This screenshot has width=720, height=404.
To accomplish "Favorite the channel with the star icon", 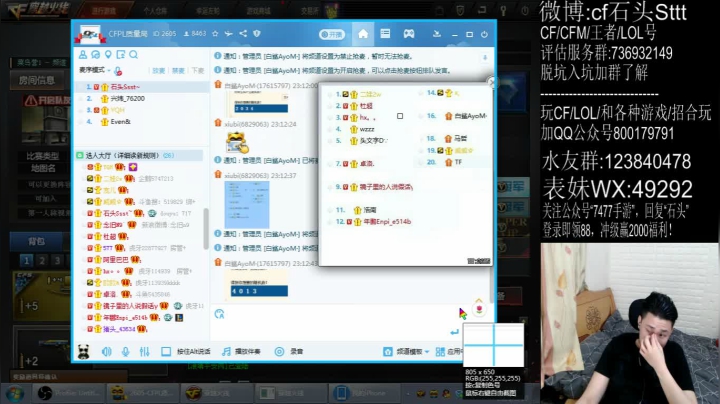I will (215, 34).
